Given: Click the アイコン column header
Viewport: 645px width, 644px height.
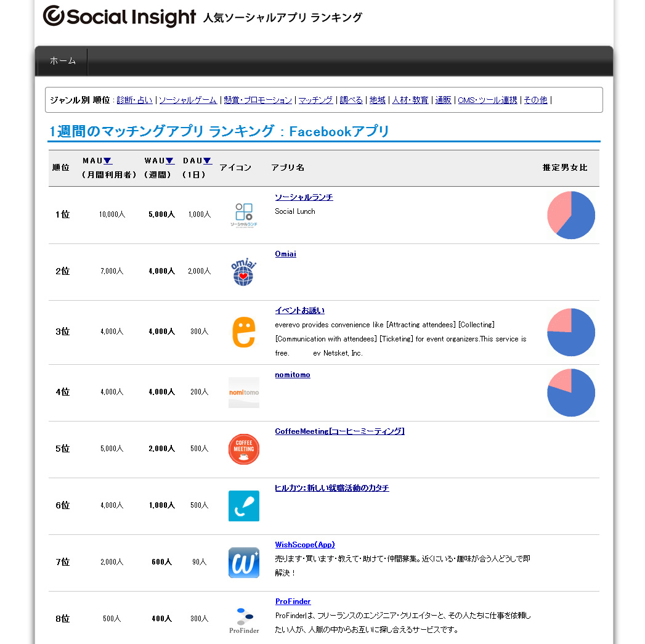Looking at the screenshot, I should coord(235,168).
